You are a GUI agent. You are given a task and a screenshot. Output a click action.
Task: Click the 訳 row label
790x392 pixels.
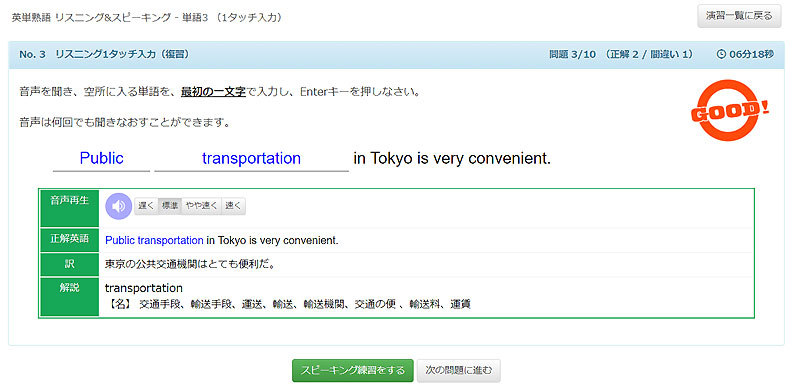[70, 265]
